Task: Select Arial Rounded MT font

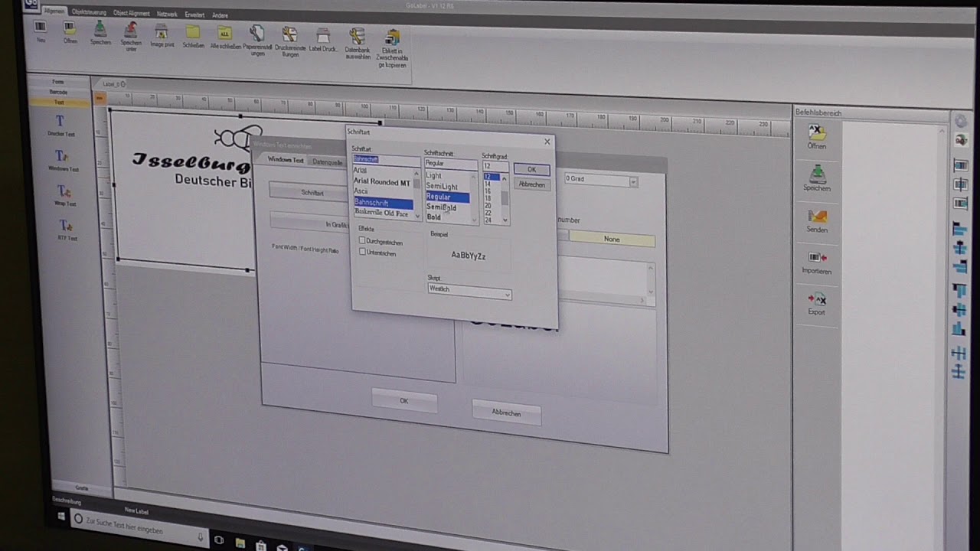Action: tap(381, 182)
